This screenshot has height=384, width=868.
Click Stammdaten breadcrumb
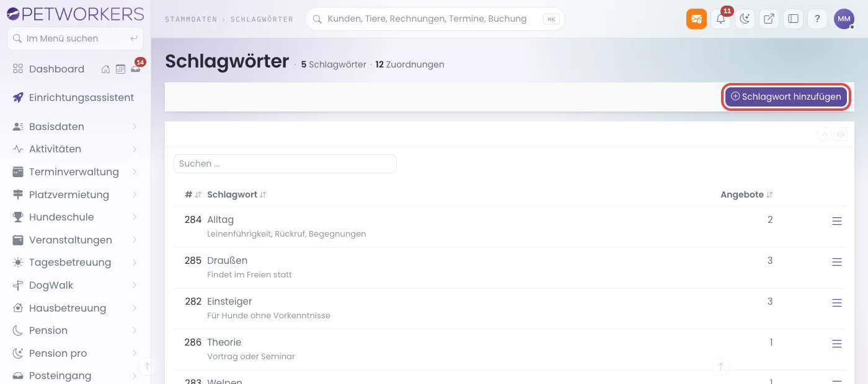190,19
